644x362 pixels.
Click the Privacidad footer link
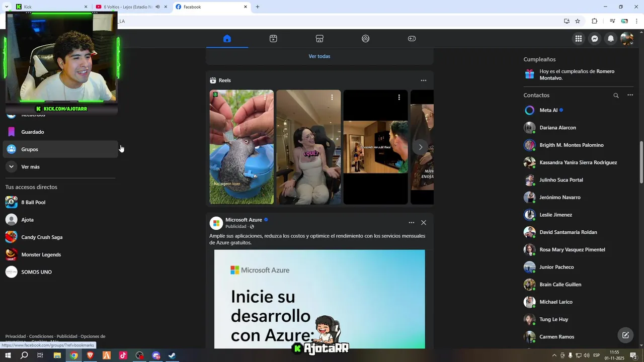[16, 336]
